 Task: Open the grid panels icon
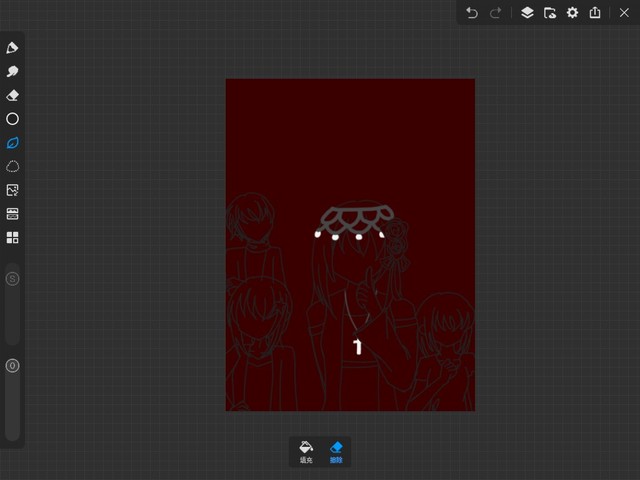[x=13, y=238]
